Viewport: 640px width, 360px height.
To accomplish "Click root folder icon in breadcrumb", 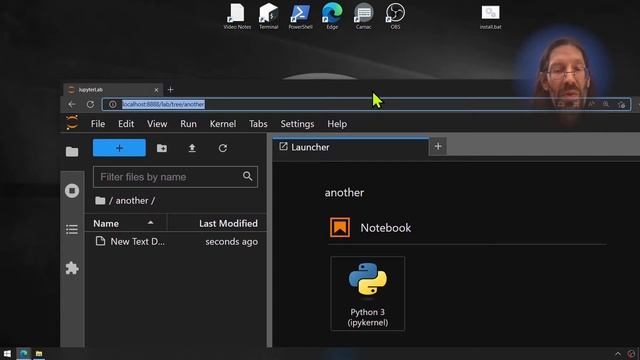I will pyautogui.click(x=100, y=200).
